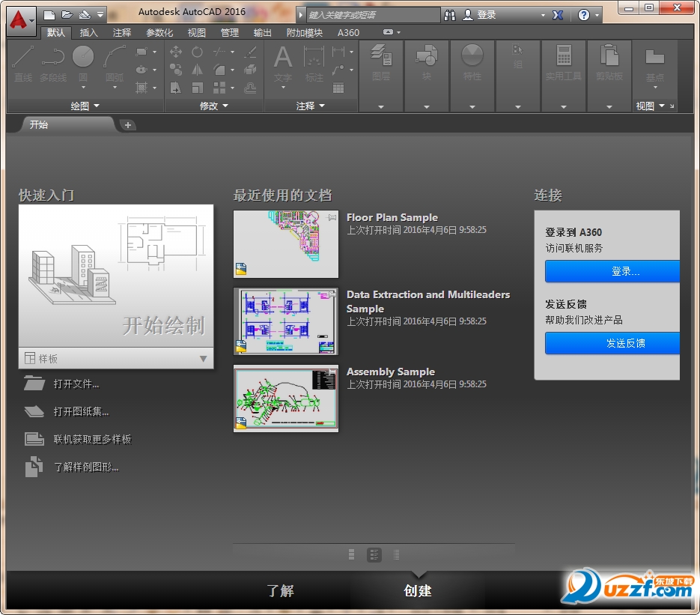The image size is (700, 615).
Task: Expand the 样板 template dropdown
Action: tap(203, 359)
